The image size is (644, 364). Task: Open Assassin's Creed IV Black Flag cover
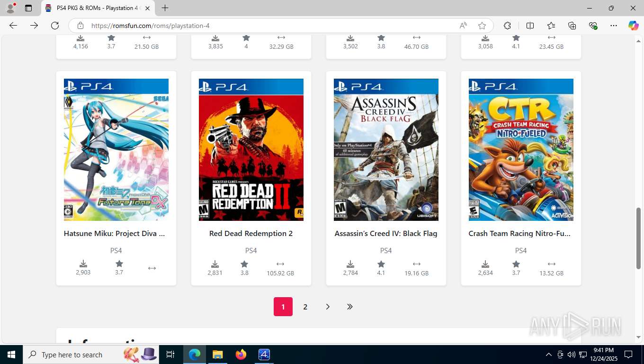click(x=386, y=150)
